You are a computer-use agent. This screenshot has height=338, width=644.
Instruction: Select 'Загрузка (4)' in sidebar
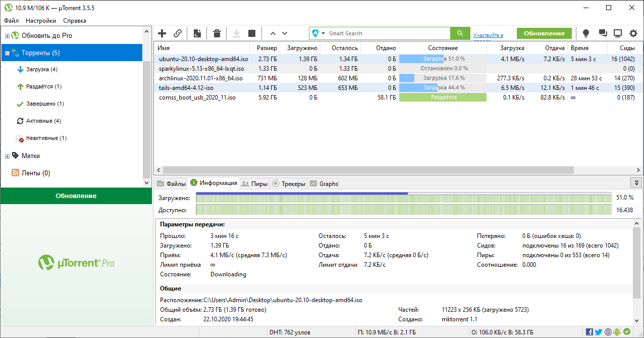[41, 69]
